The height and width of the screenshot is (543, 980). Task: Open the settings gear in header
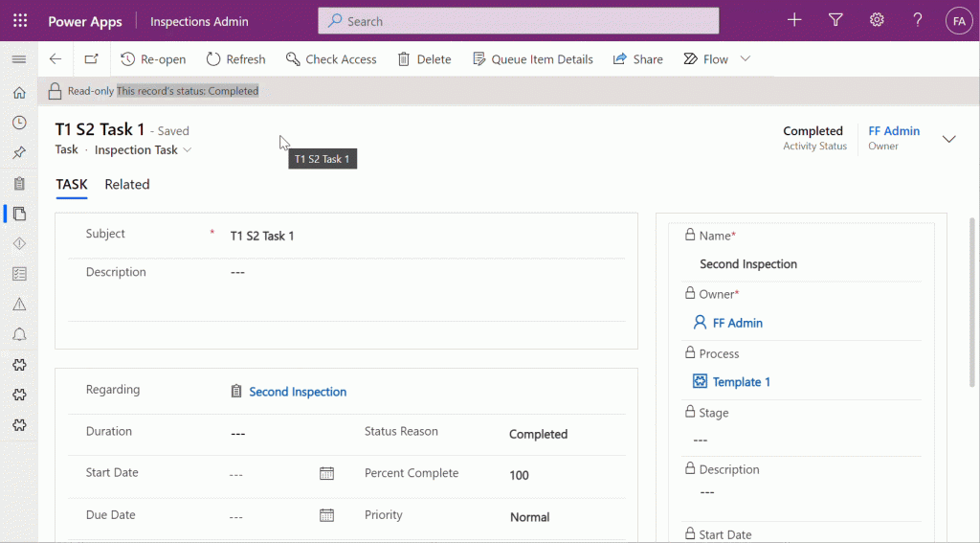click(x=877, y=21)
